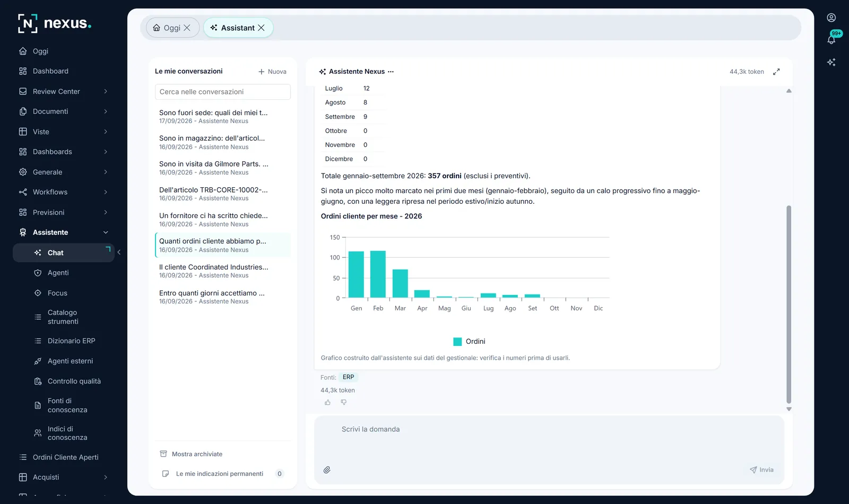Image resolution: width=849 pixels, height=504 pixels.
Task: Open Catalogo strumenti
Action: [x=64, y=317]
